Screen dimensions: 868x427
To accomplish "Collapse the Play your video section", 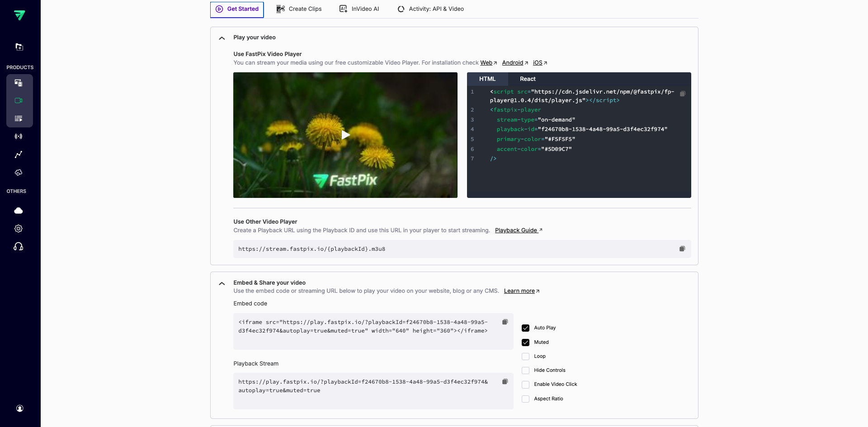I will [x=222, y=38].
